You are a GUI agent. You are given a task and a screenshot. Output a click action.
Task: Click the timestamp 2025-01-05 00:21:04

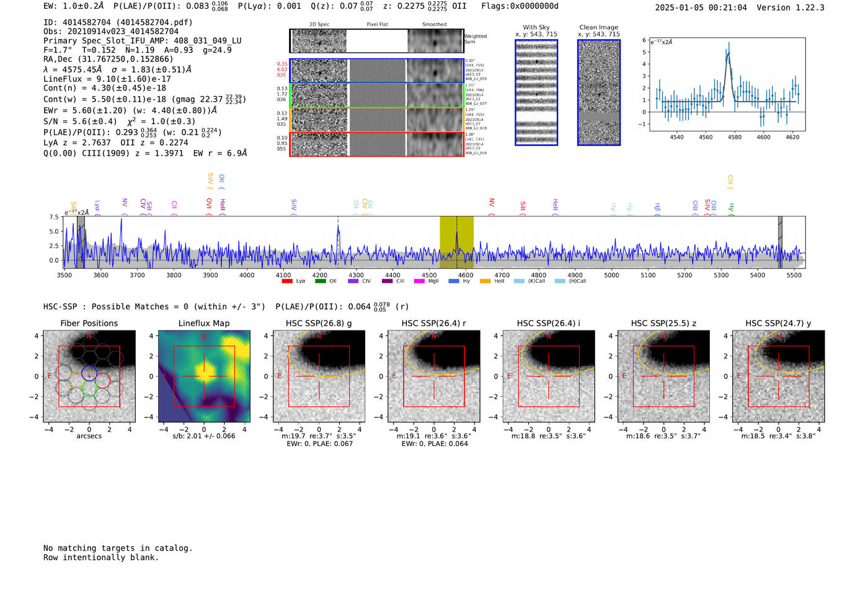click(701, 7)
